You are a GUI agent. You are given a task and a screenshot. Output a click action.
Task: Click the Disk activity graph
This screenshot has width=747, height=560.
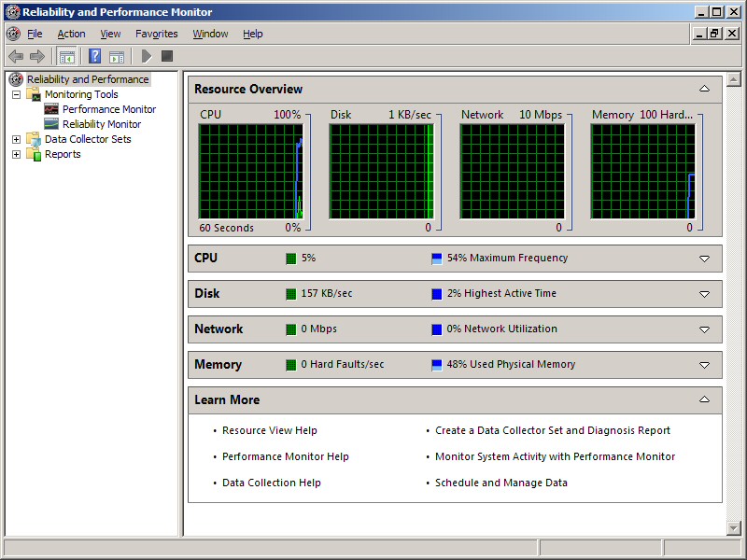[x=382, y=172]
